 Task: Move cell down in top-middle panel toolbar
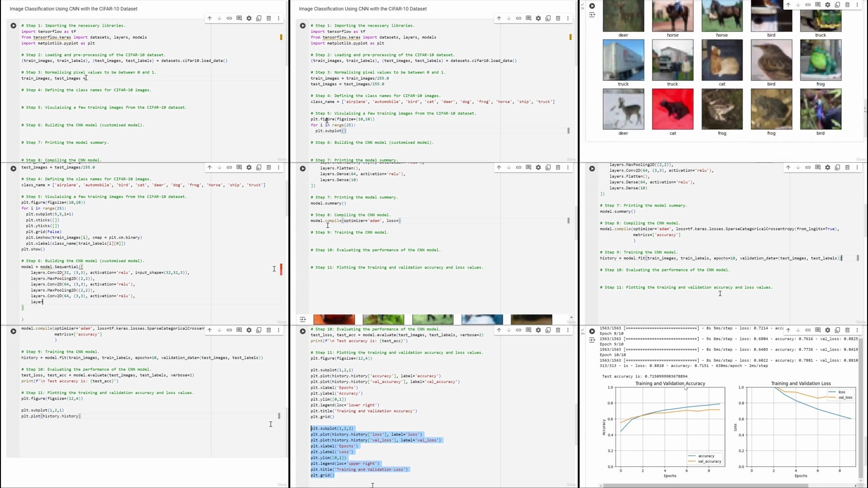coord(509,18)
